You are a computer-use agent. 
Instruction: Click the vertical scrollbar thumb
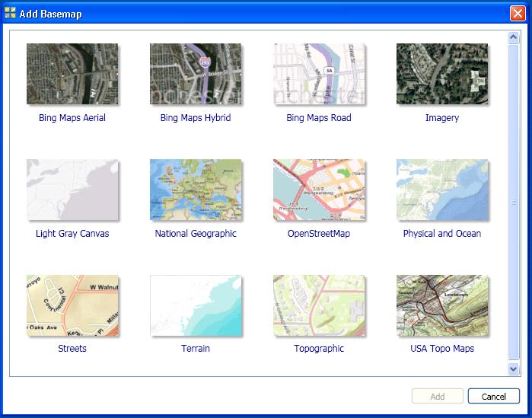513,203
